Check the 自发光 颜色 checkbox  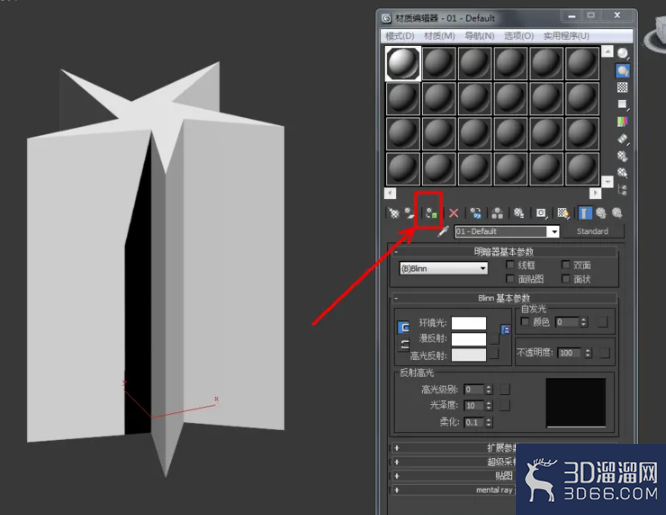(x=525, y=322)
